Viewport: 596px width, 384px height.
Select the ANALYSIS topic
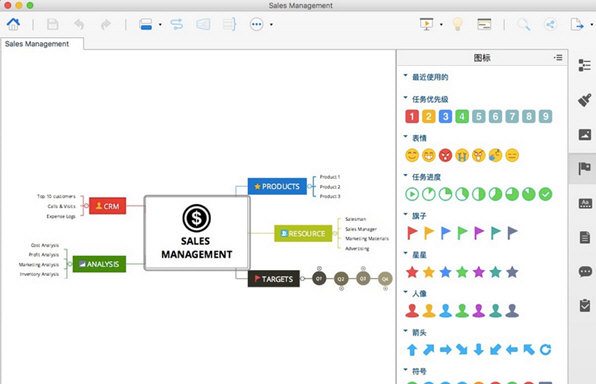point(99,264)
